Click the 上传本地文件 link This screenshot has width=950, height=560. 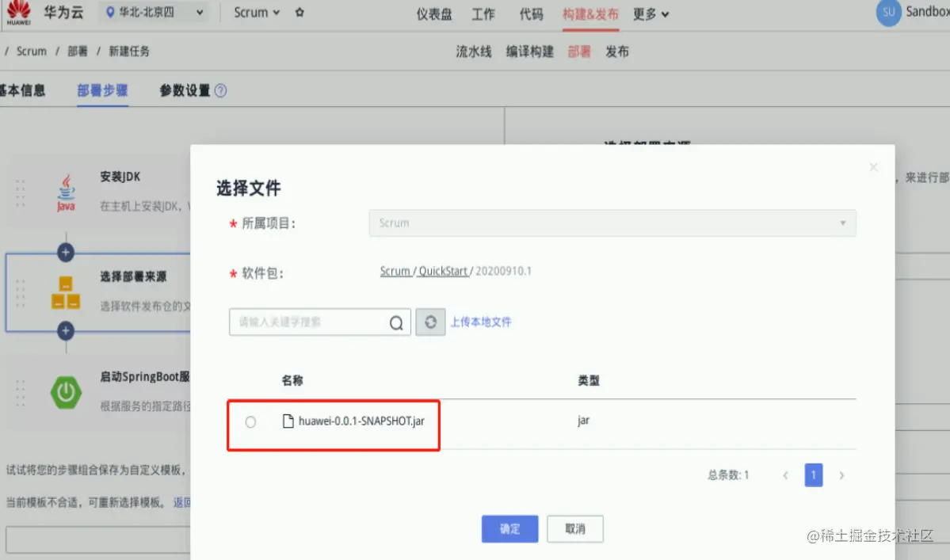click(x=480, y=322)
